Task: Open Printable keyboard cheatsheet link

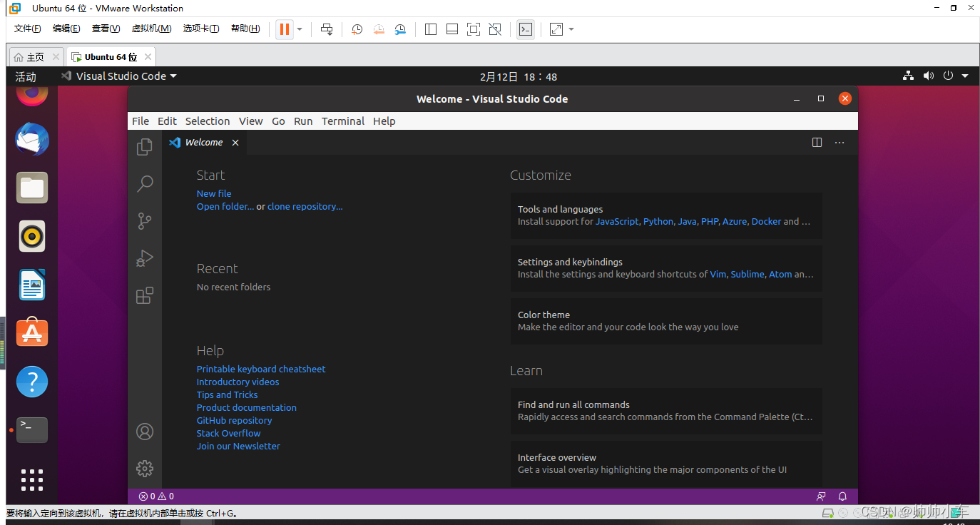Action: [261, 369]
